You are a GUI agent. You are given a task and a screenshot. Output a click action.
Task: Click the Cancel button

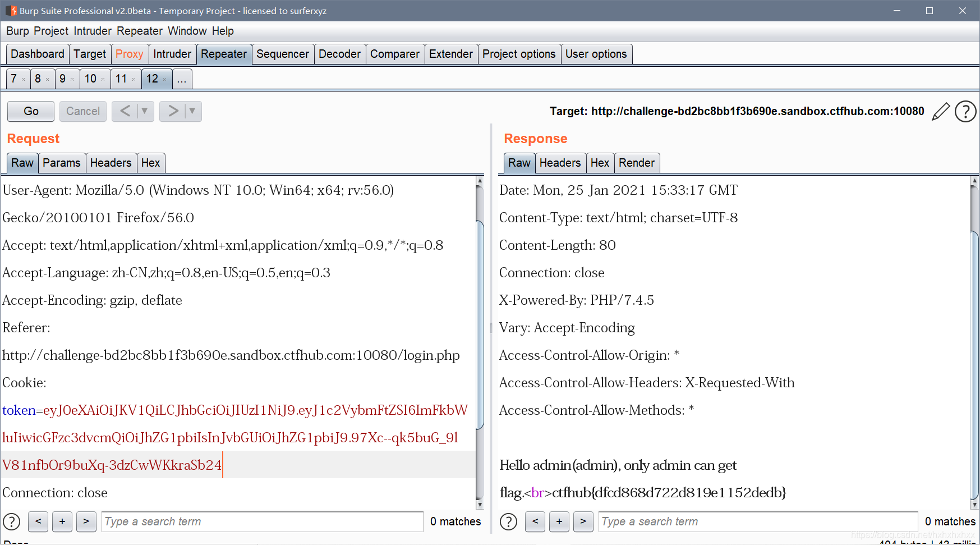tap(83, 111)
